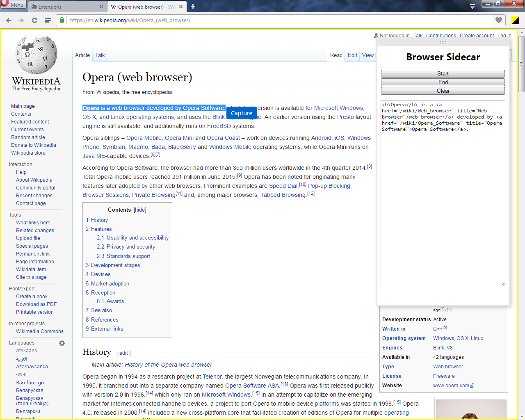Viewport: 525px width, 420px height.
Task: Click the End button in Browser Sidecar
Action: click(443, 82)
